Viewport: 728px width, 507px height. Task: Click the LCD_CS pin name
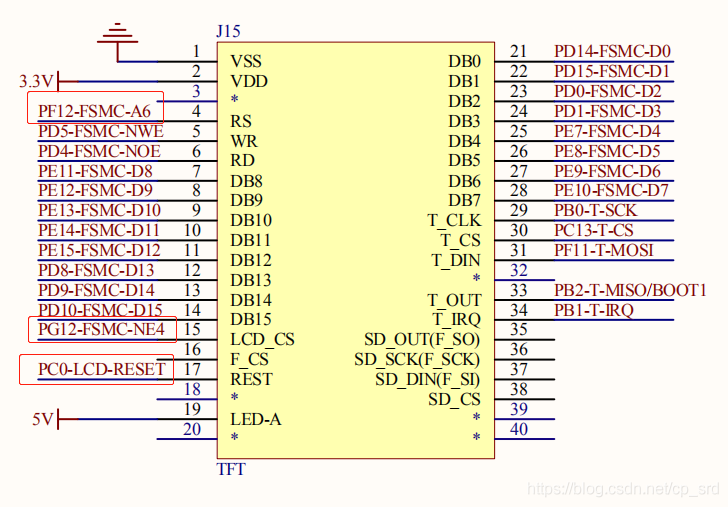(262, 340)
